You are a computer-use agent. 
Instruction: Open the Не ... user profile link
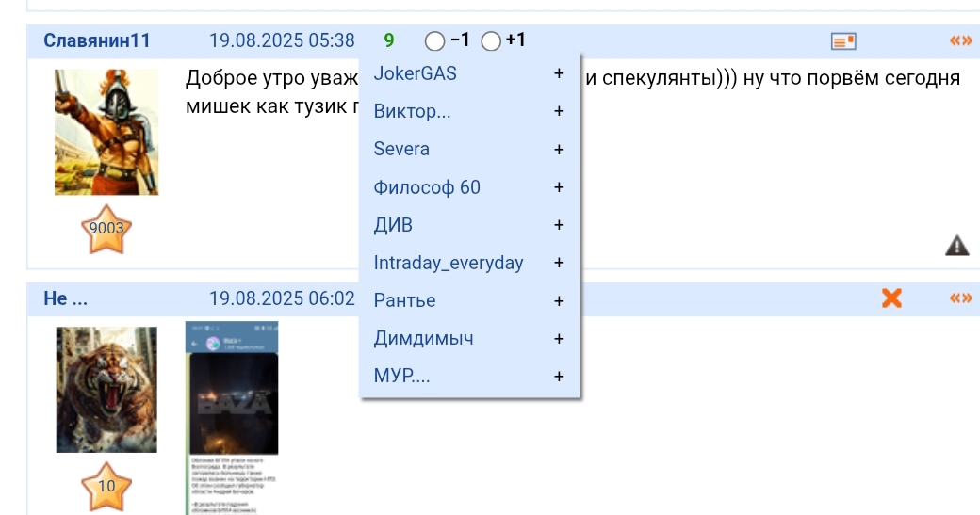[66, 298]
